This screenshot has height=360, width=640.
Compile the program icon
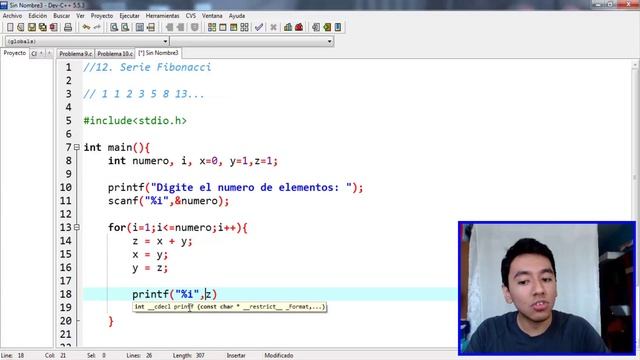[x=212, y=27]
